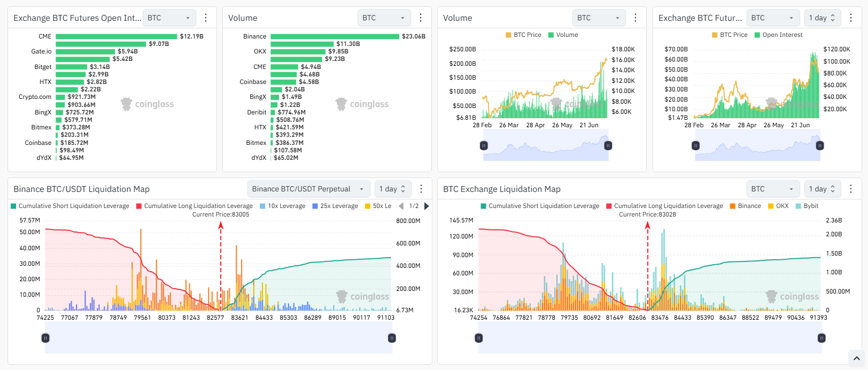Open more options on BTC Exchange Liquidation Map

point(851,189)
